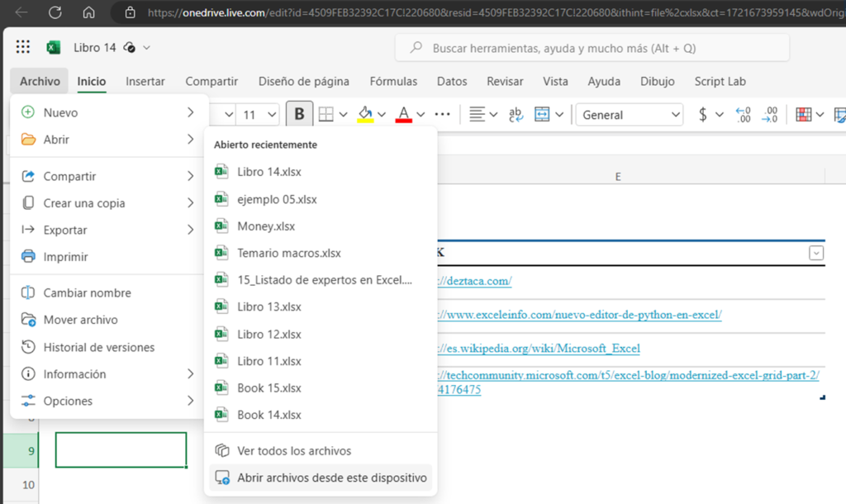Viewport: 846px width, 504px height.
Task: Click merge and center icon
Action: (542, 114)
